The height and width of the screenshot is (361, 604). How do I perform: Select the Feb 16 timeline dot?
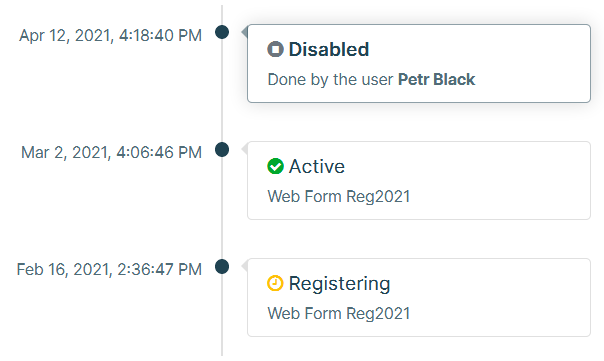pyautogui.click(x=222, y=267)
